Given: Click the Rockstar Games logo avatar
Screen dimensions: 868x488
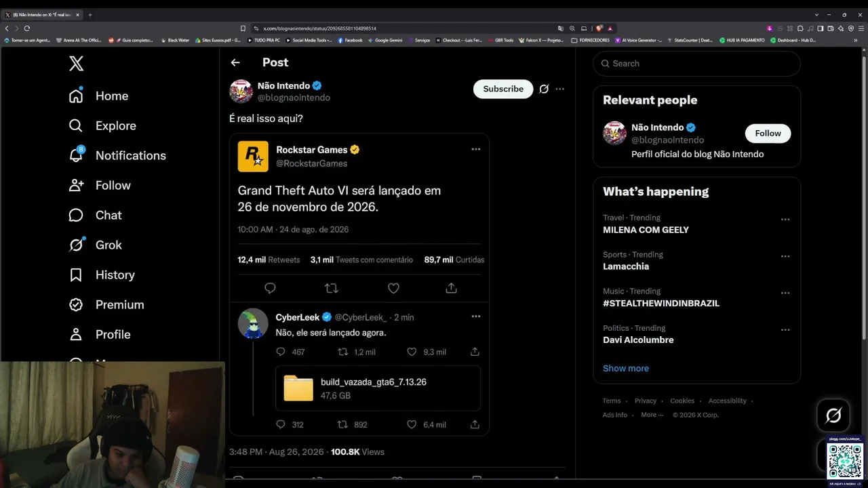Looking at the screenshot, I should (x=253, y=157).
